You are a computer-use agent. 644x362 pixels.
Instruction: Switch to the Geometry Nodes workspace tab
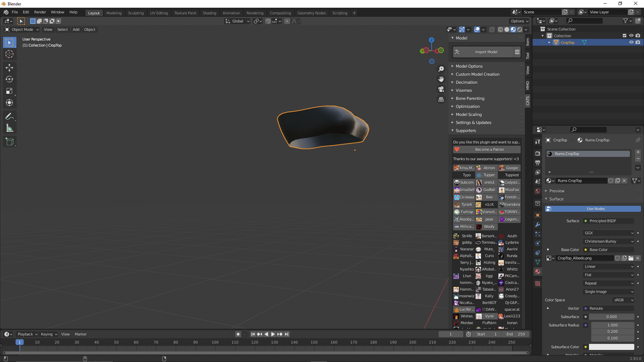(311, 13)
